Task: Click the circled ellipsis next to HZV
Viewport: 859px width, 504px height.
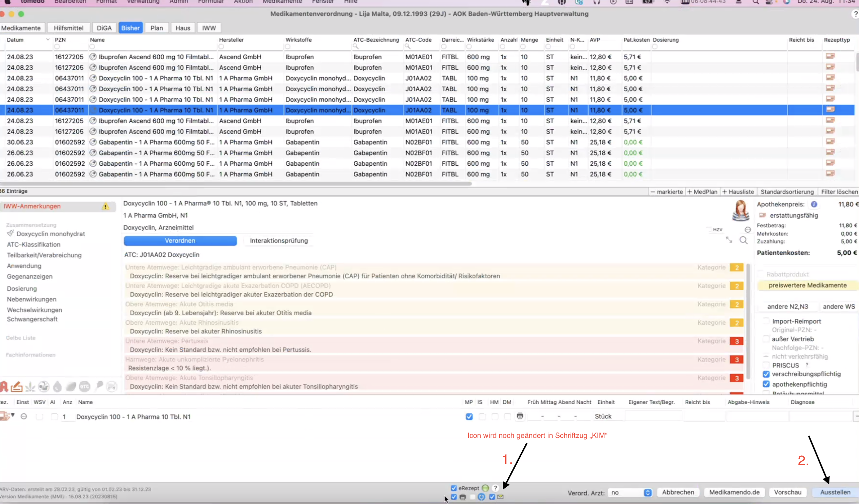Action: [748, 230]
